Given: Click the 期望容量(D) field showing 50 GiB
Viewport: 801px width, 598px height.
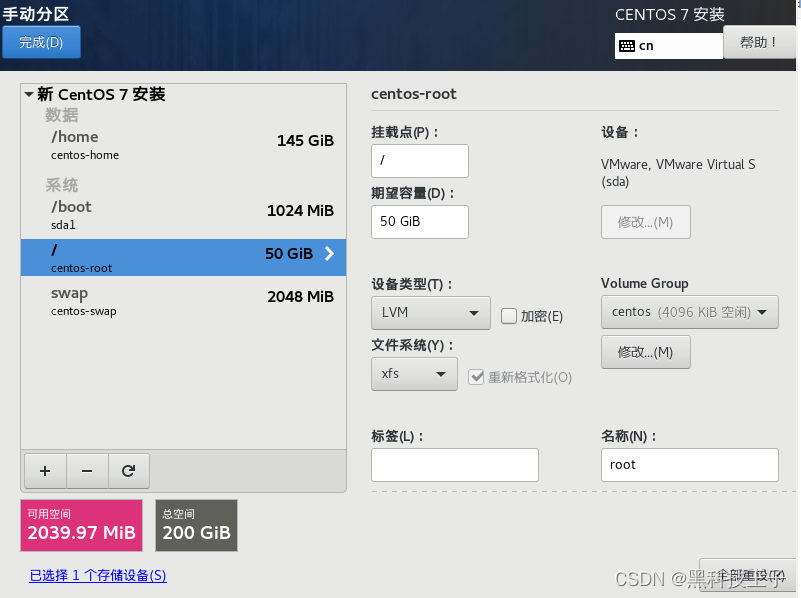Looking at the screenshot, I should coord(420,222).
